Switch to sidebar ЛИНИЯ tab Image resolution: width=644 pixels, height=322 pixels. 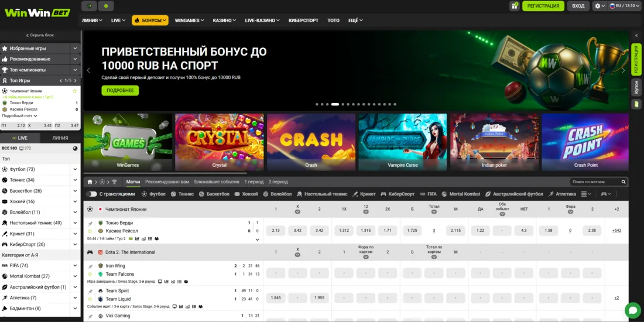point(60,138)
